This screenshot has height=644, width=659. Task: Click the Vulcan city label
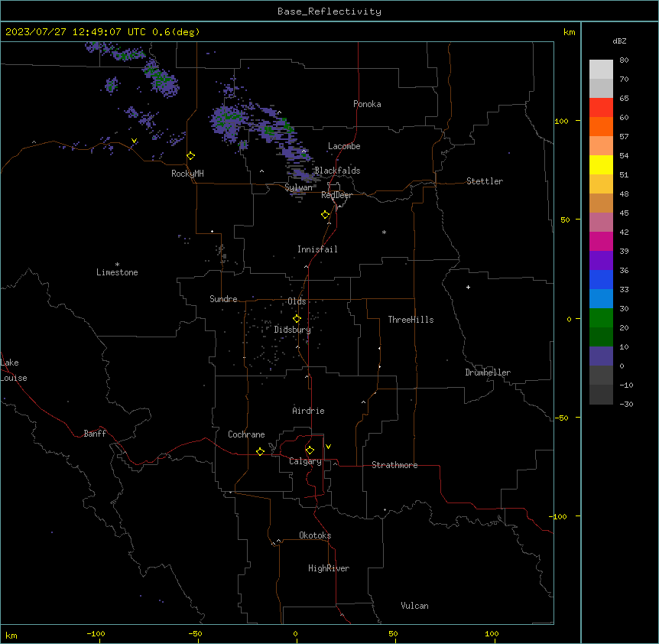(414, 606)
